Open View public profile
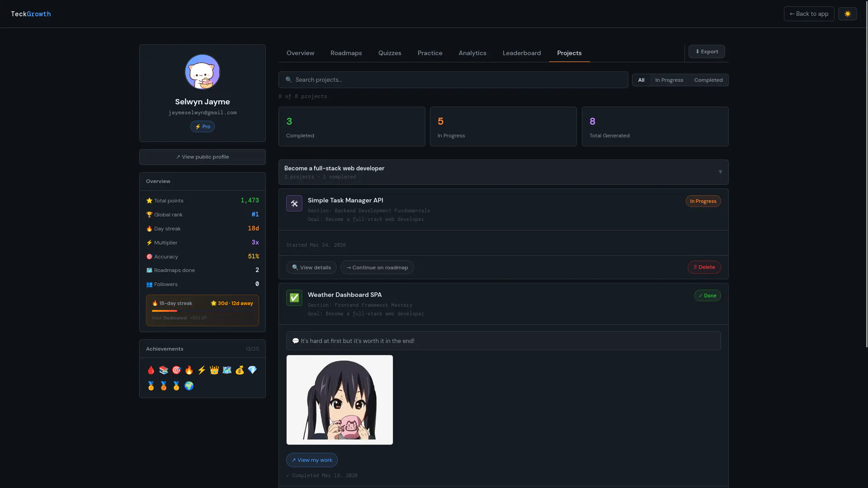The width and height of the screenshot is (868, 488). (x=203, y=157)
